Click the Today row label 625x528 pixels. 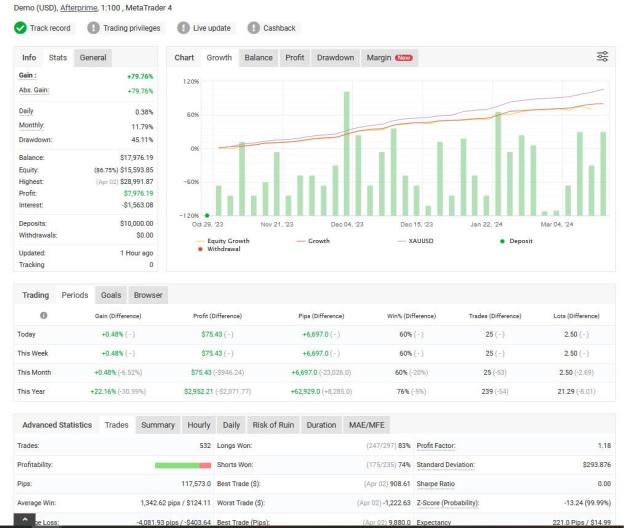(26, 334)
